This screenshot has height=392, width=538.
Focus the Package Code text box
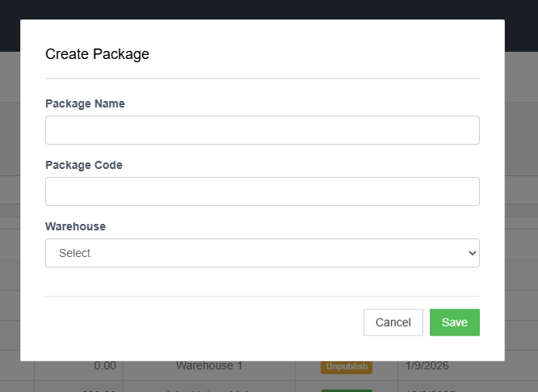click(262, 192)
